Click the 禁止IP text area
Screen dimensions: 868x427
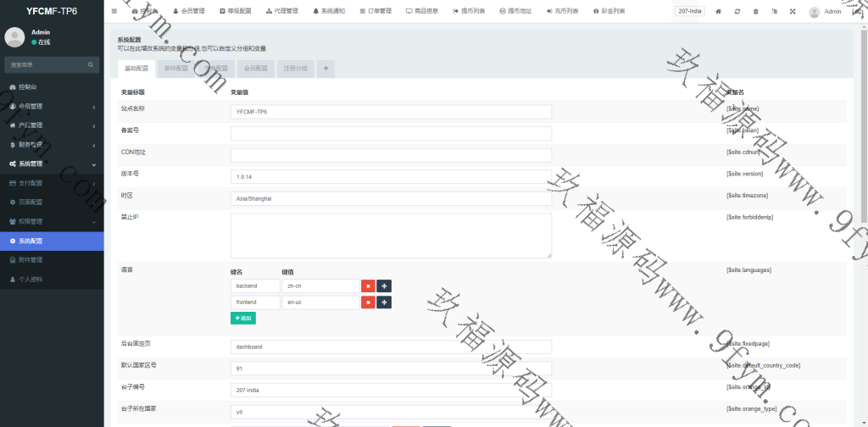click(x=391, y=235)
